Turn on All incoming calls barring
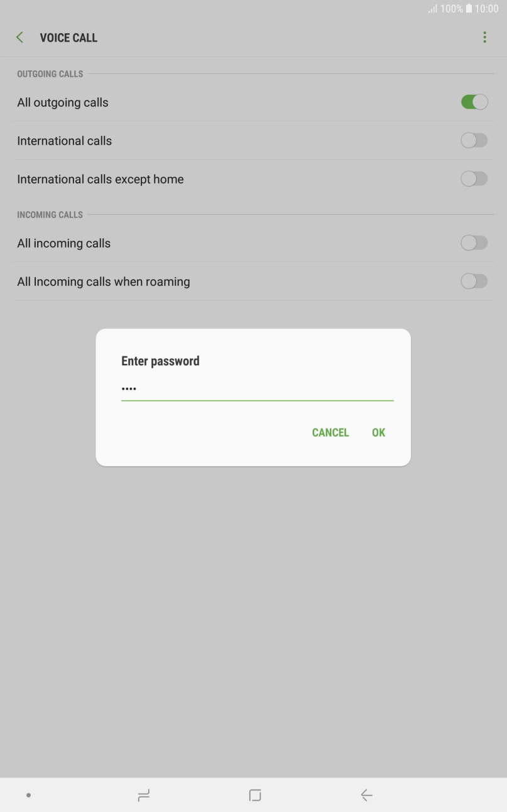The height and width of the screenshot is (812, 507). (474, 243)
